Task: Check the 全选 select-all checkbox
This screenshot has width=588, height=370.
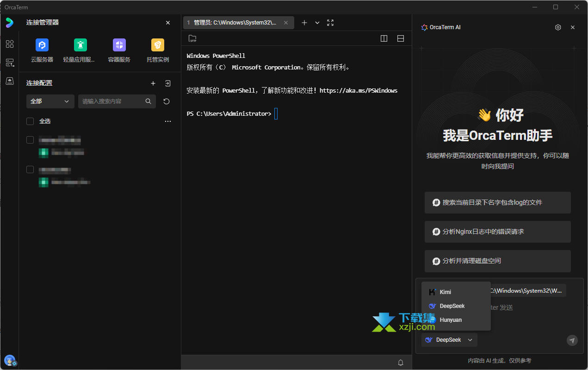Action: click(x=30, y=121)
